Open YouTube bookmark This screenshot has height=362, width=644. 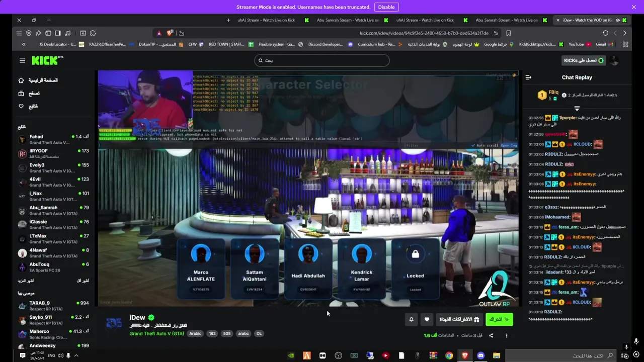[580, 44]
